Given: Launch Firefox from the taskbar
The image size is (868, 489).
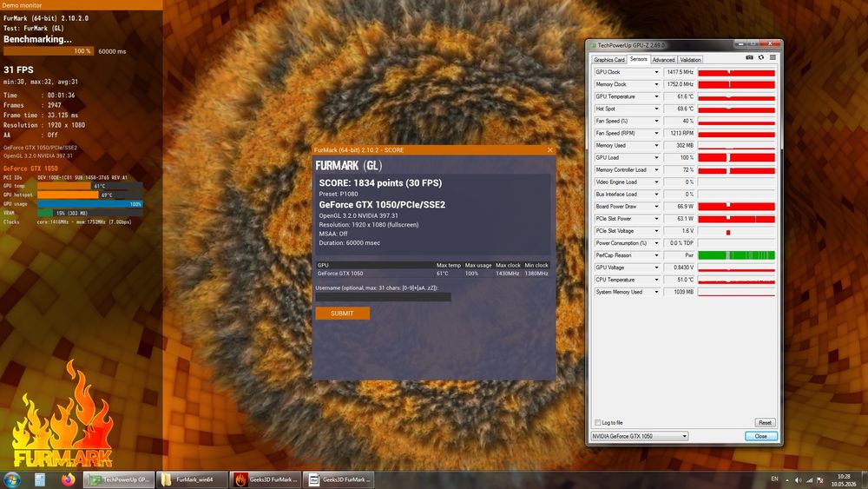Looking at the screenshot, I should point(68,479).
